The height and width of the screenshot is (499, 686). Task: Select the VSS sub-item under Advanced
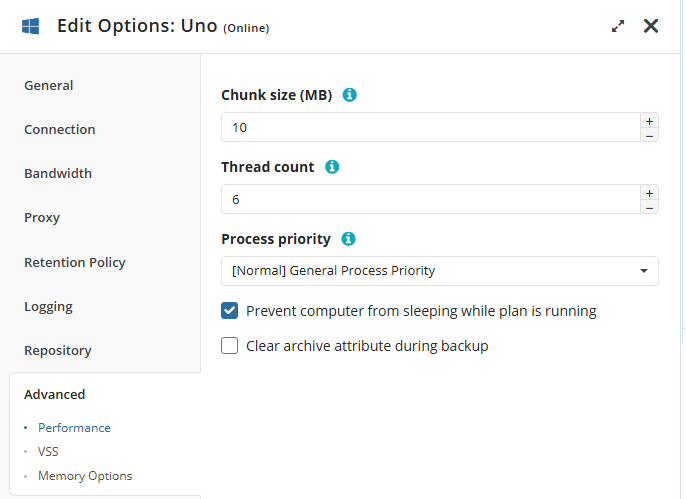tap(48, 452)
